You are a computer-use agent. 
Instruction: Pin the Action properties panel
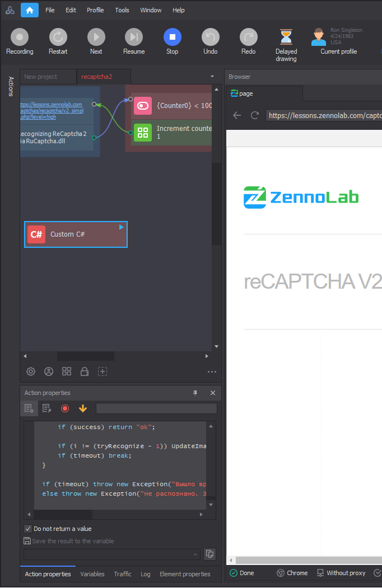click(x=195, y=393)
